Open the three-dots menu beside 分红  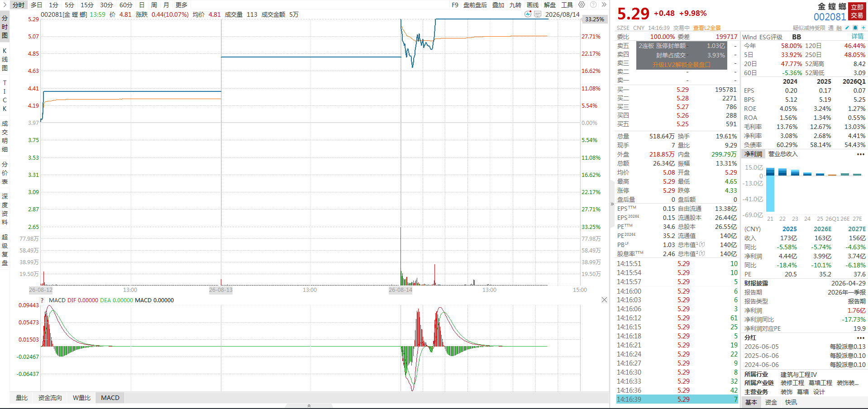(861, 338)
